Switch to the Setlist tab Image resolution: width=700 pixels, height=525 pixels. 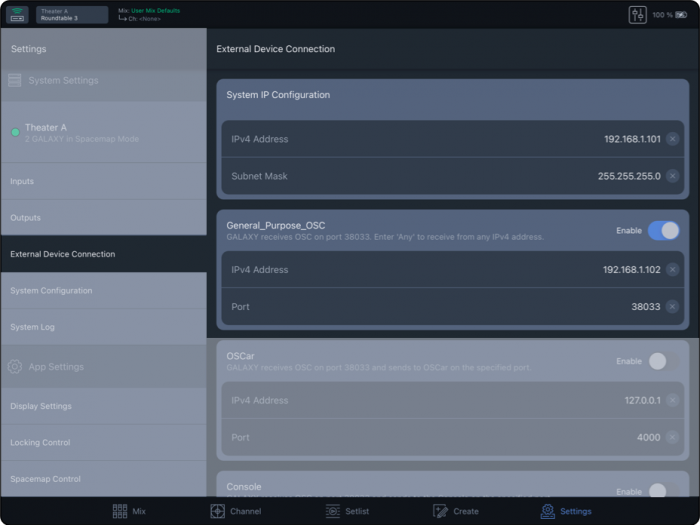pyautogui.click(x=347, y=511)
